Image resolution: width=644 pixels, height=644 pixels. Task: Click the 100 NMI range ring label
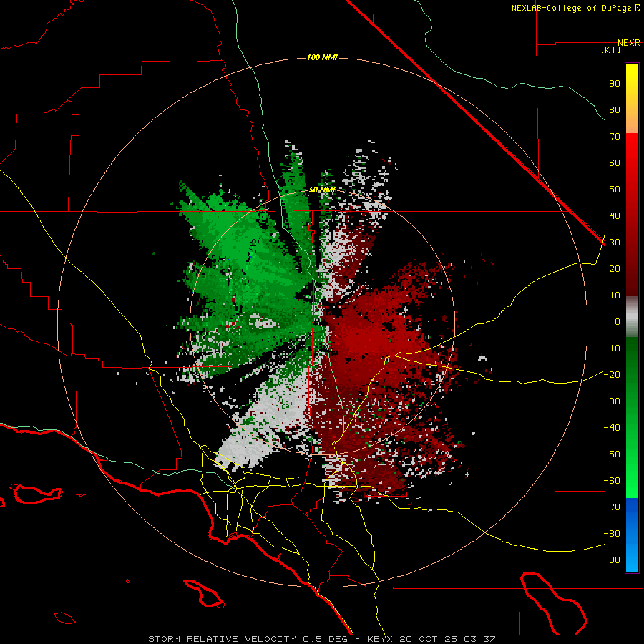click(322, 57)
